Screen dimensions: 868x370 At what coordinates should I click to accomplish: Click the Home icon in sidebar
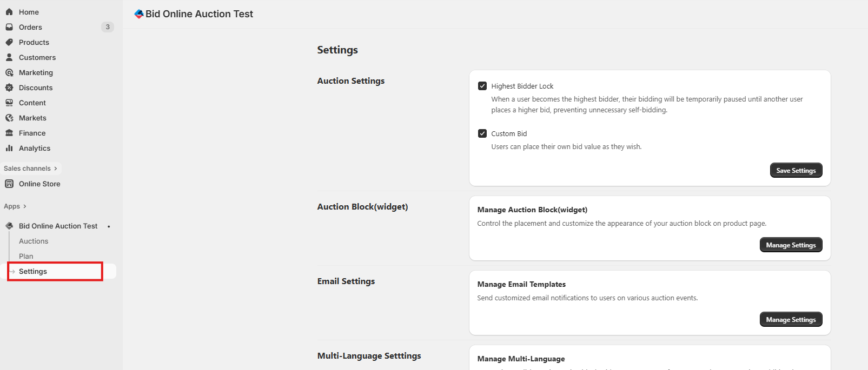click(x=9, y=12)
